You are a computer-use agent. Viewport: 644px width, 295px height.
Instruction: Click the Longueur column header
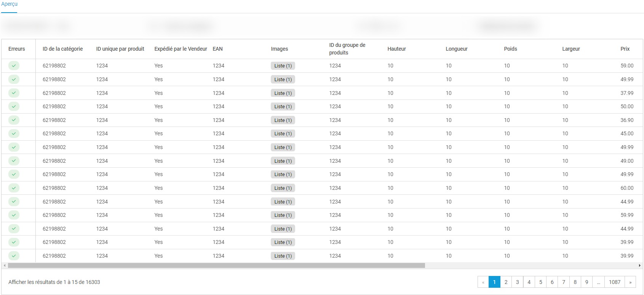click(x=457, y=49)
